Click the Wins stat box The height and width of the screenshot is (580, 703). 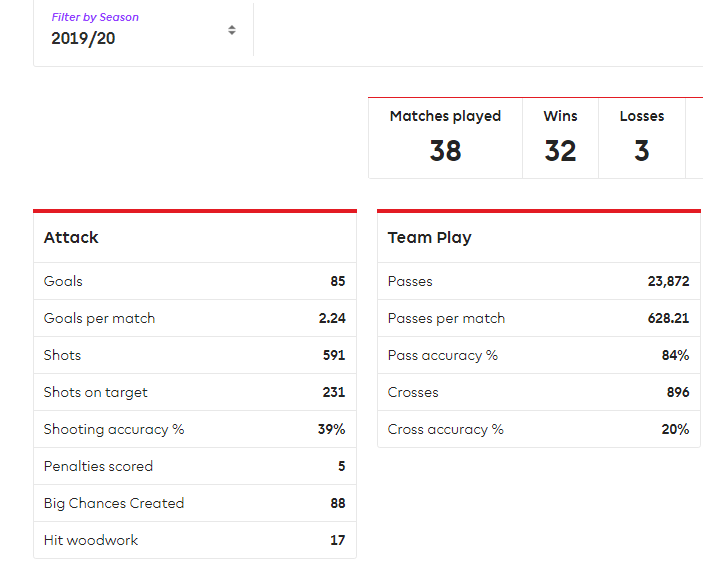(560, 138)
